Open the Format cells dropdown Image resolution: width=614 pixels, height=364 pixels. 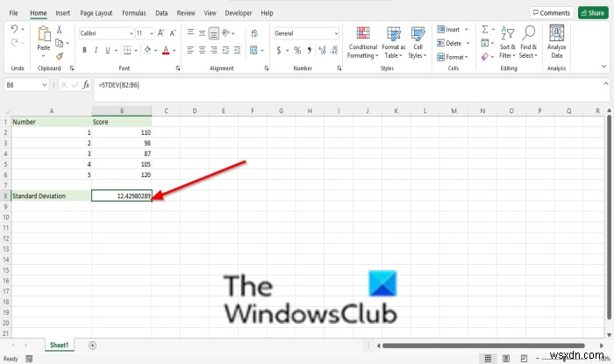coord(453,57)
